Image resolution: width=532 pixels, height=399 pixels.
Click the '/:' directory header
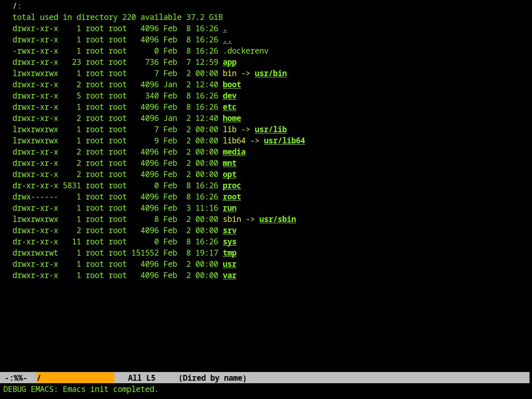click(17, 6)
